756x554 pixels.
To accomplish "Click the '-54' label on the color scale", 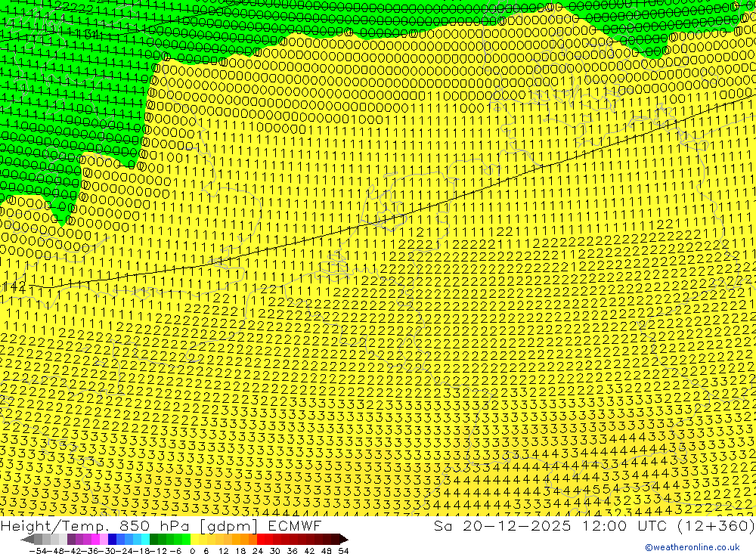I will (38, 551).
